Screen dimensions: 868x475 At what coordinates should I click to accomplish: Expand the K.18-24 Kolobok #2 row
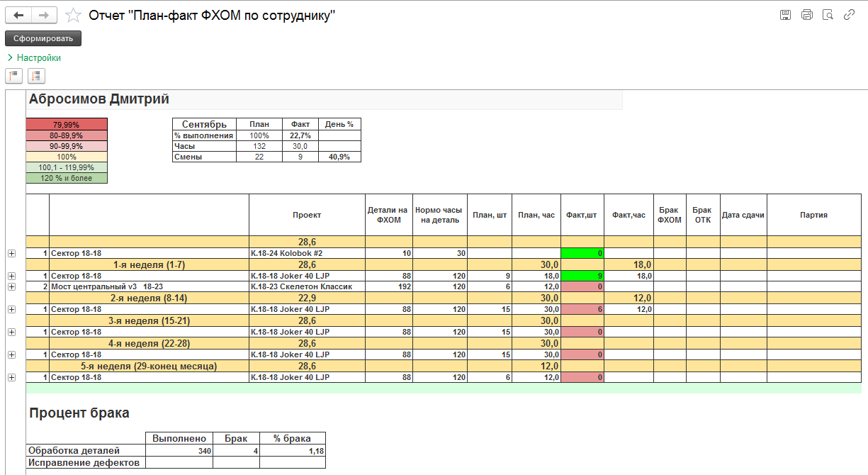[11, 253]
